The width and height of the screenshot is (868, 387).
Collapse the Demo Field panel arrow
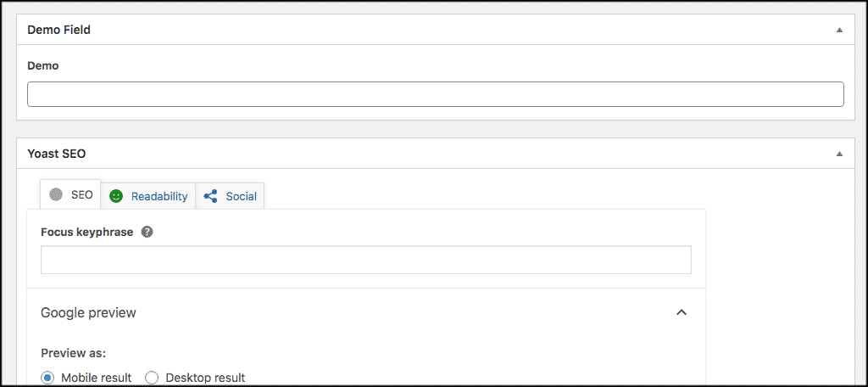839,30
